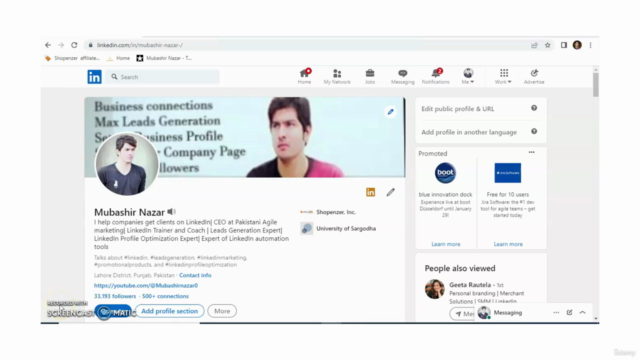Click the gold LinkedIn Premium badge
The image size is (640, 360).
pos(371,192)
